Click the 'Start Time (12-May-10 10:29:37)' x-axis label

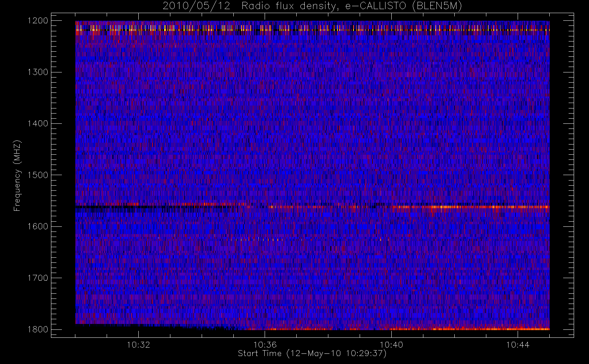[312, 353]
